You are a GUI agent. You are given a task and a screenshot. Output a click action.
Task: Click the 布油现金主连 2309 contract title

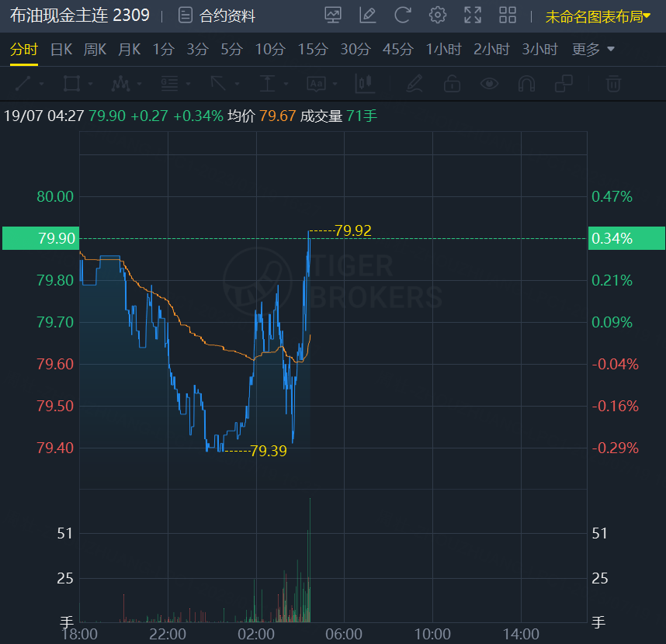point(80,16)
